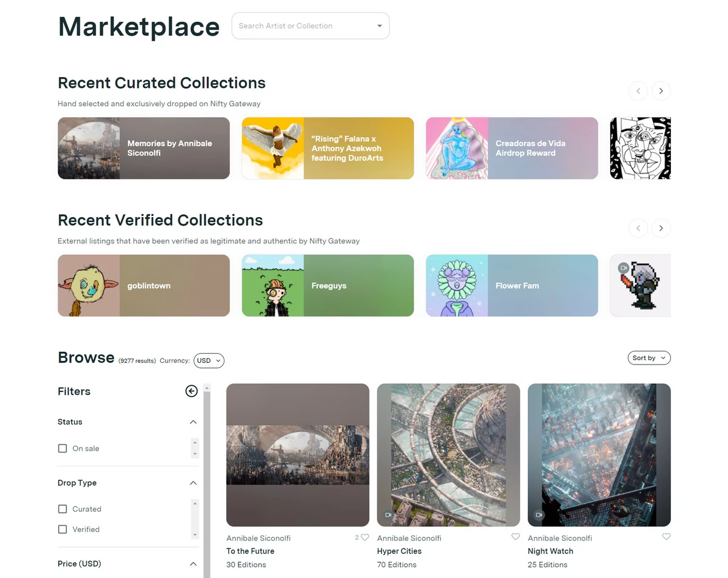Open the USD currency dropdown

209,360
